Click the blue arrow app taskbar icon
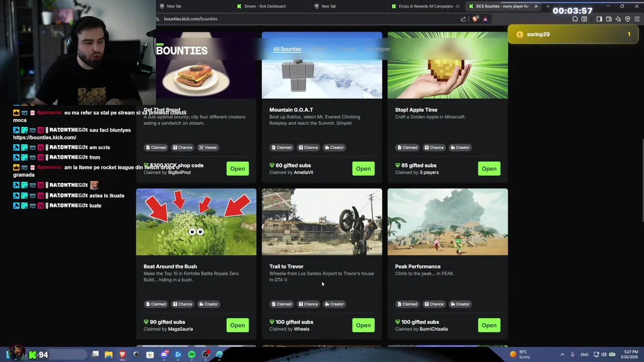Image resolution: width=644 pixels, height=362 pixels. pyautogui.click(x=178, y=354)
